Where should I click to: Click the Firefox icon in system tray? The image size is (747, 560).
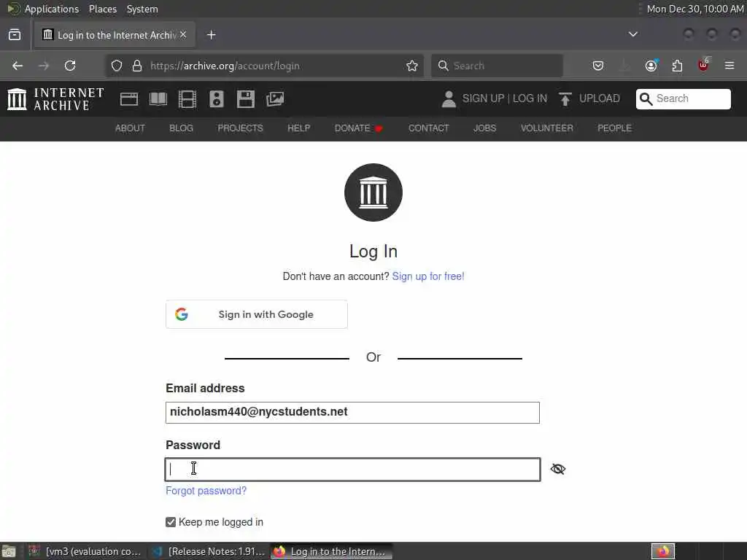[x=663, y=551]
